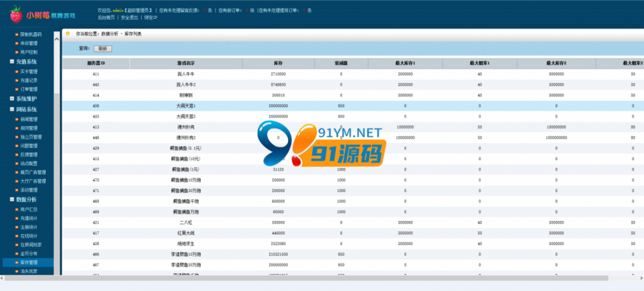This screenshot has width=644, height=291.
Task: Click the 安全退出 logout link
Action: 130,17
